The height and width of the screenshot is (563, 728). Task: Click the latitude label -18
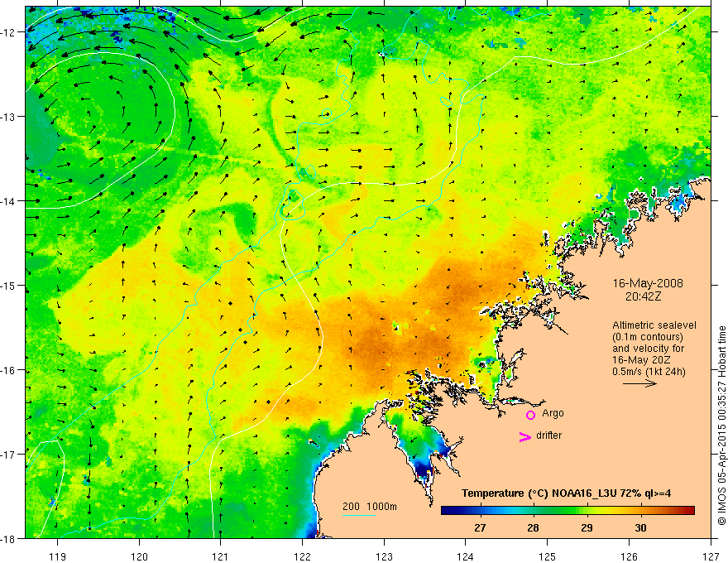[x=8, y=538]
